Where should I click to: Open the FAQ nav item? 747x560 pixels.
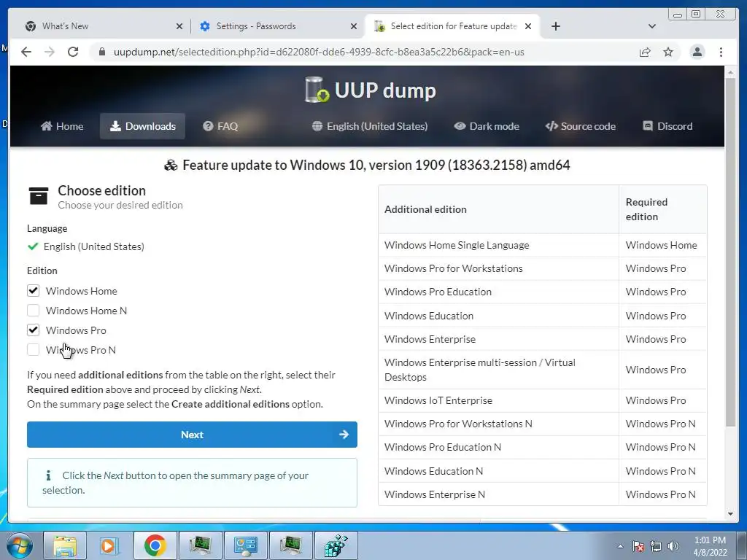click(x=220, y=126)
